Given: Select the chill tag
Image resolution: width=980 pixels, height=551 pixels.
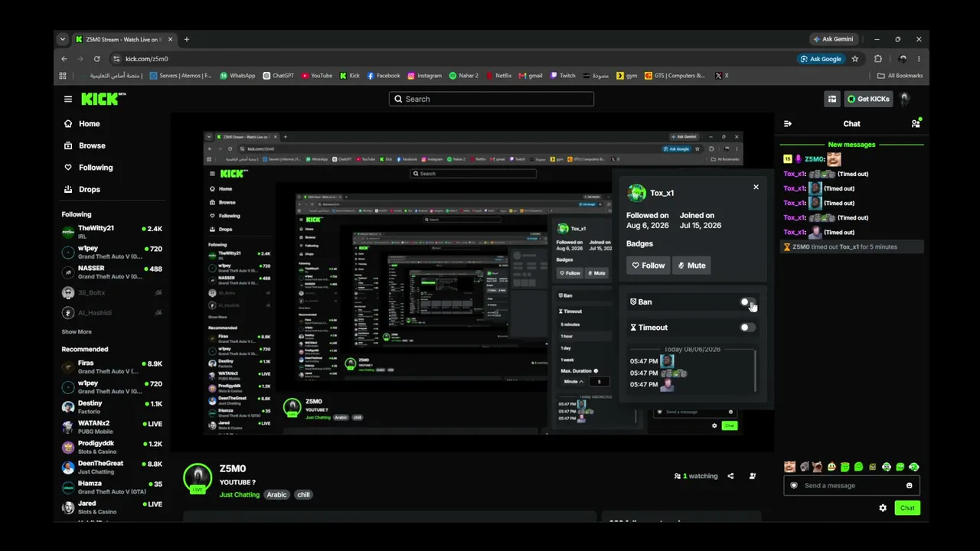Looking at the screenshot, I should [304, 495].
